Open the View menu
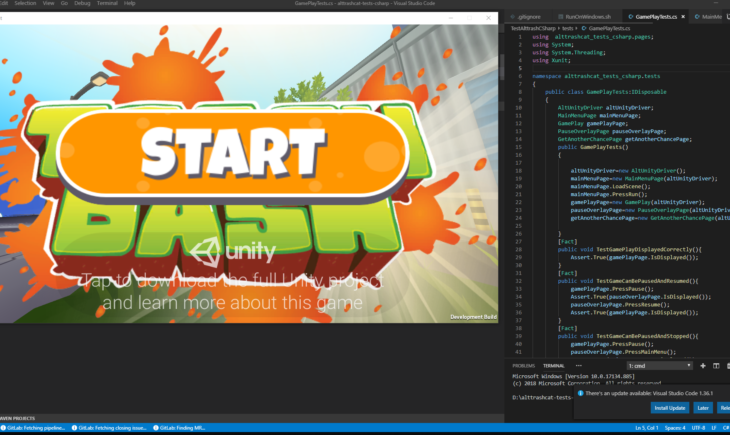The width and height of the screenshot is (730, 435). click(x=48, y=3)
